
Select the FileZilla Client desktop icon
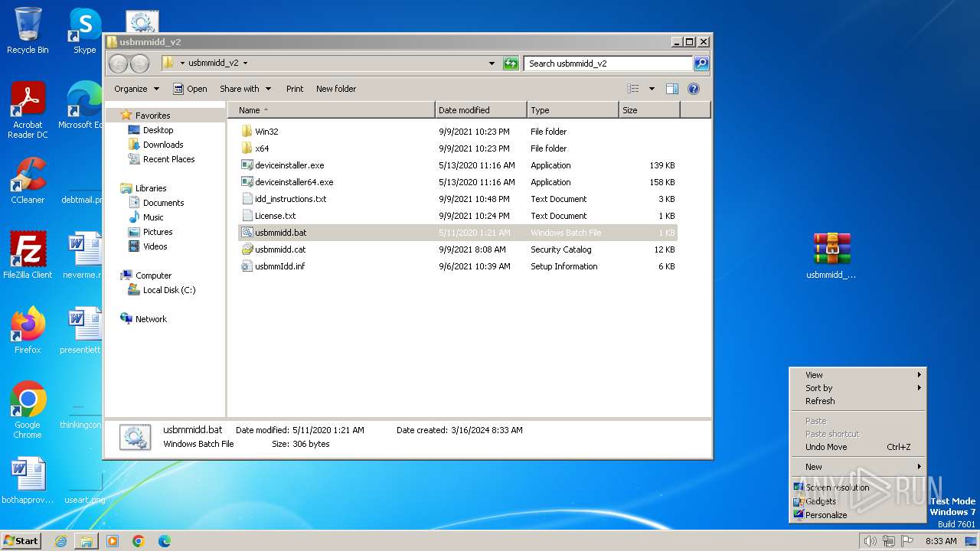tap(28, 256)
